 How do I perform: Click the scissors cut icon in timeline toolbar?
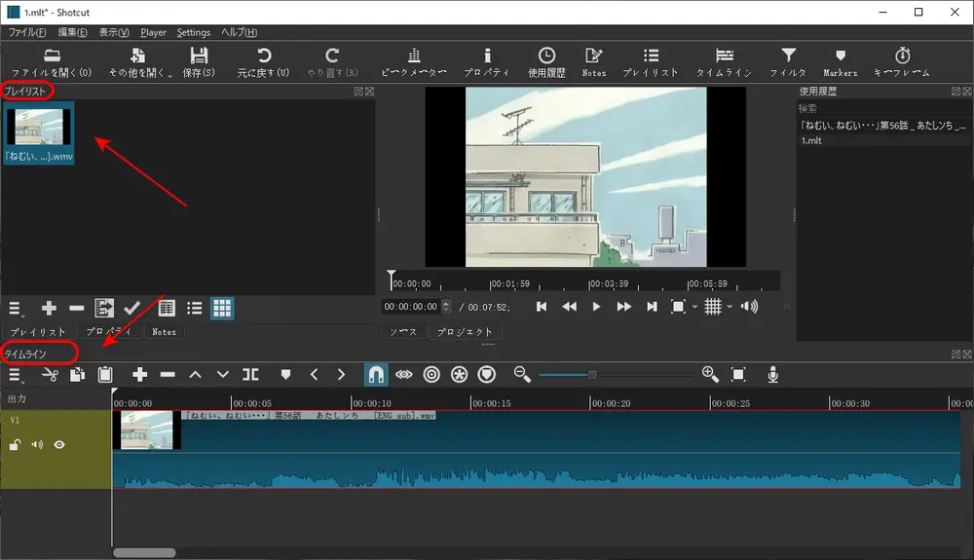pyautogui.click(x=50, y=375)
